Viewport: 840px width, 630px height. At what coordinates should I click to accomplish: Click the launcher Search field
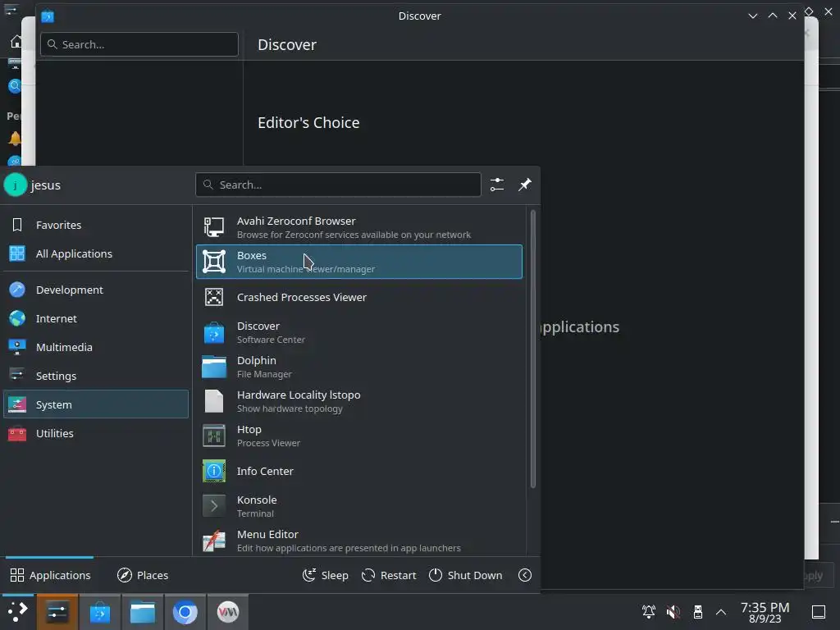(x=338, y=185)
